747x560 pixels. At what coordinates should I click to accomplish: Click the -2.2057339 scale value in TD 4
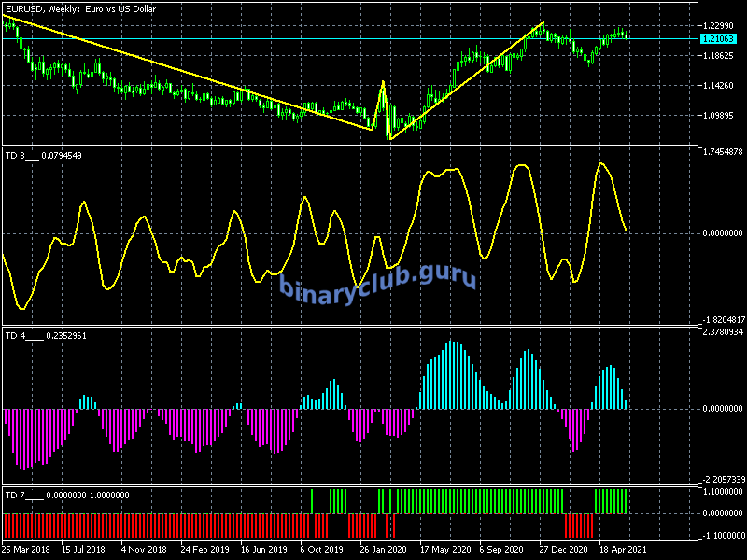tap(723, 479)
